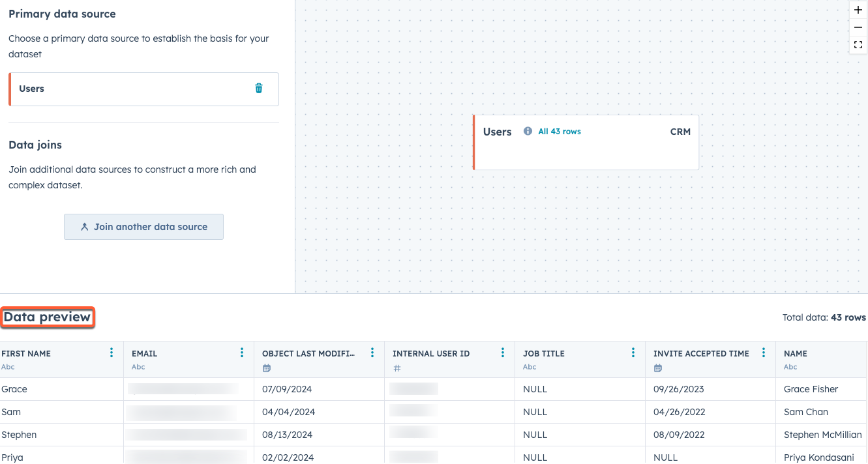Image resolution: width=868 pixels, height=464 pixels.
Task: Open the FIRST NAME column options menu
Action: [x=112, y=352]
